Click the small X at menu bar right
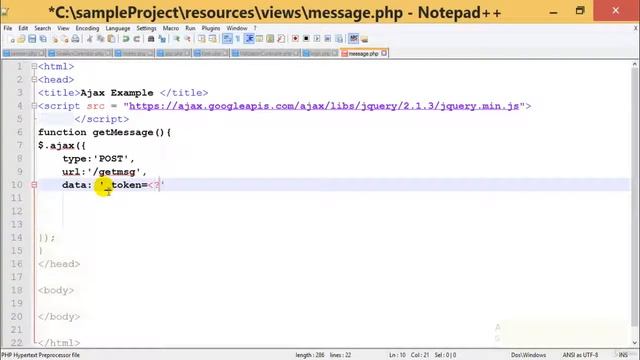 click(x=636, y=28)
